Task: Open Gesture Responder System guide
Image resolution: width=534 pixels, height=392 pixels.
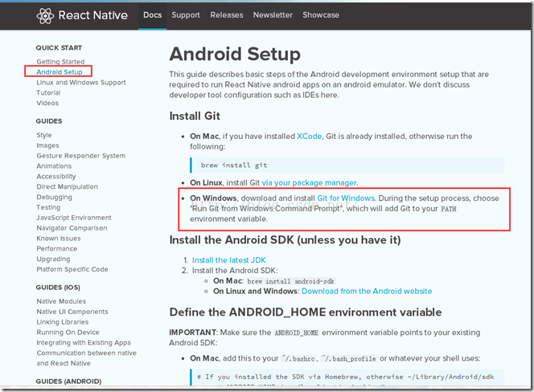Action: [80, 156]
